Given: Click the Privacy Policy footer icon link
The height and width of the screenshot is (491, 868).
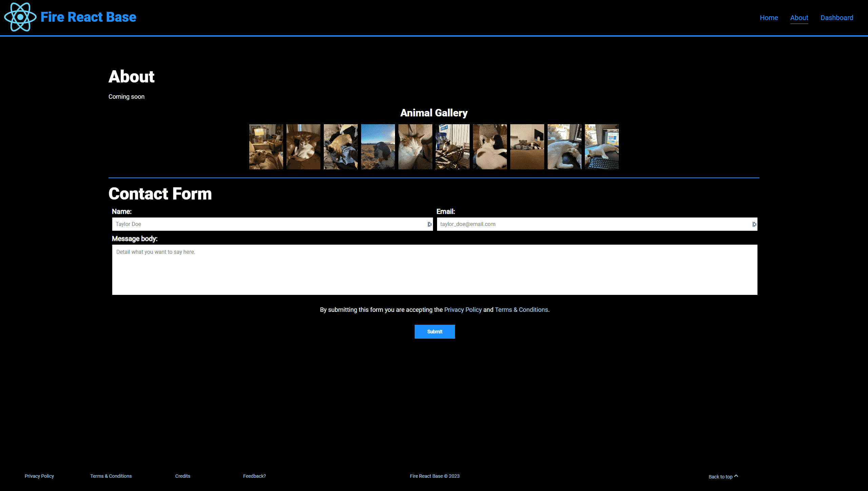Looking at the screenshot, I should (x=39, y=476).
